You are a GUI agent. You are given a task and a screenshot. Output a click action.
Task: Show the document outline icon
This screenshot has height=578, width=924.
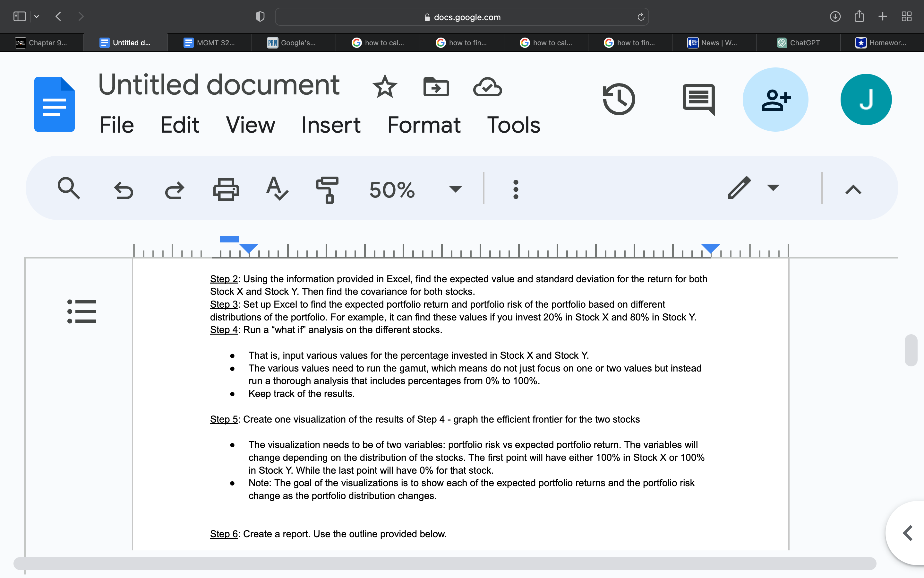[x=82, y=311]
